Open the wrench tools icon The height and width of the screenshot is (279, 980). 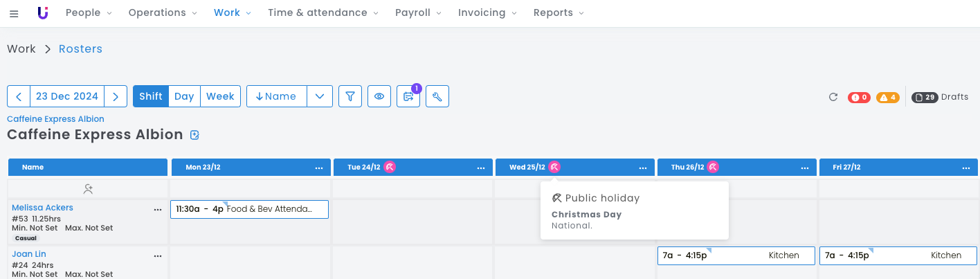click(437, 96)
